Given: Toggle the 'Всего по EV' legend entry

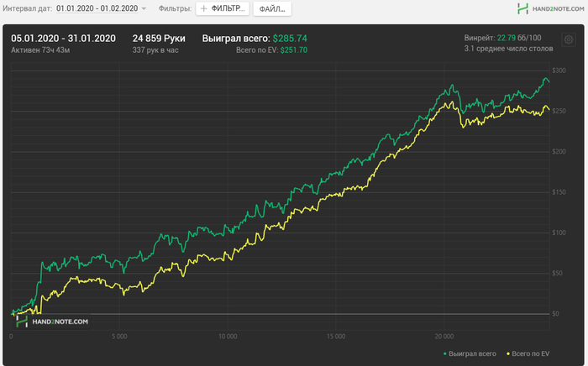Looking at the screenshot, I should pos(528,353).
